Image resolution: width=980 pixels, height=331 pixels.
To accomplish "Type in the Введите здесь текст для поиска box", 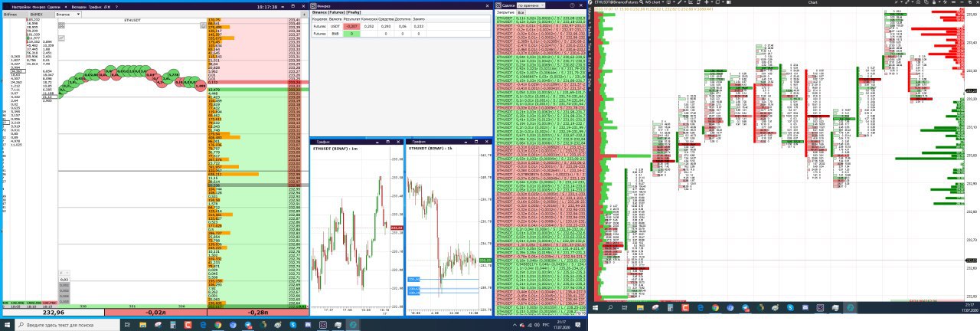I will (x=67, y=325).
